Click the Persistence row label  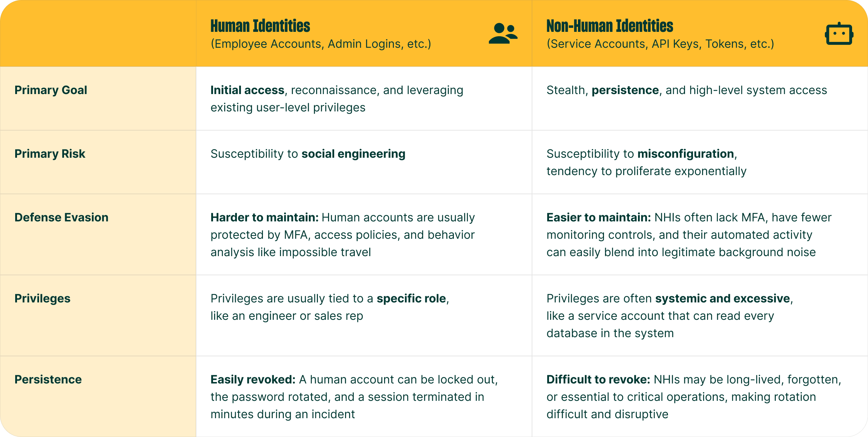[x=48, y=379]
